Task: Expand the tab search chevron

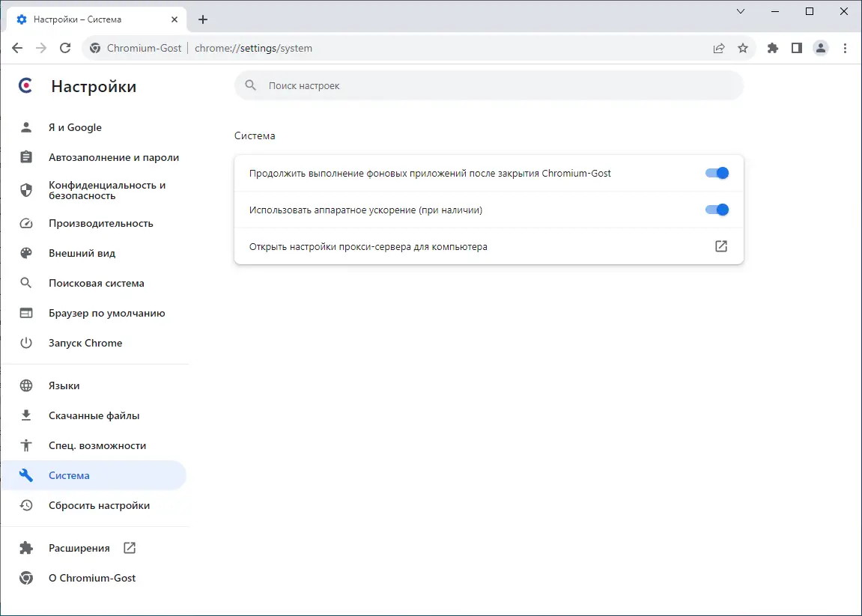Action: (x=741, y=11)
